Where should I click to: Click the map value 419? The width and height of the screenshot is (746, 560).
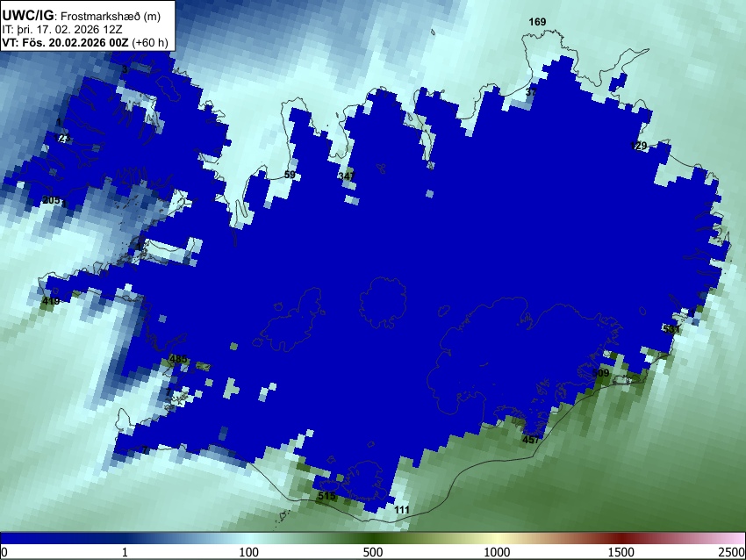[51, 301]
